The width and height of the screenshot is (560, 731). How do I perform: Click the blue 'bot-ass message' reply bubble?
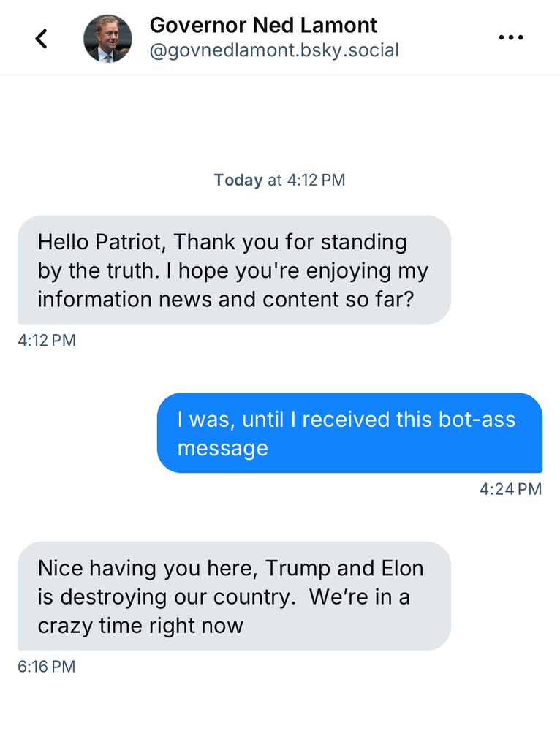point(349,433)
